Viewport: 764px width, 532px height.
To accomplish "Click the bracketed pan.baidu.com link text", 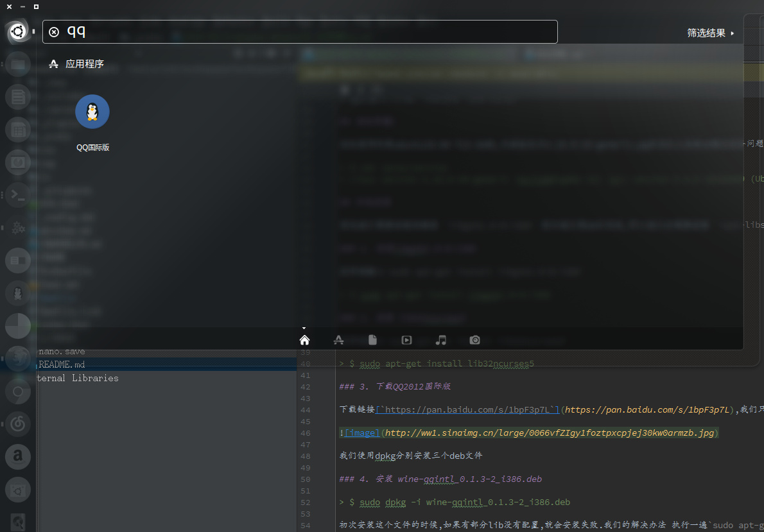I will (x=468, y=410).
